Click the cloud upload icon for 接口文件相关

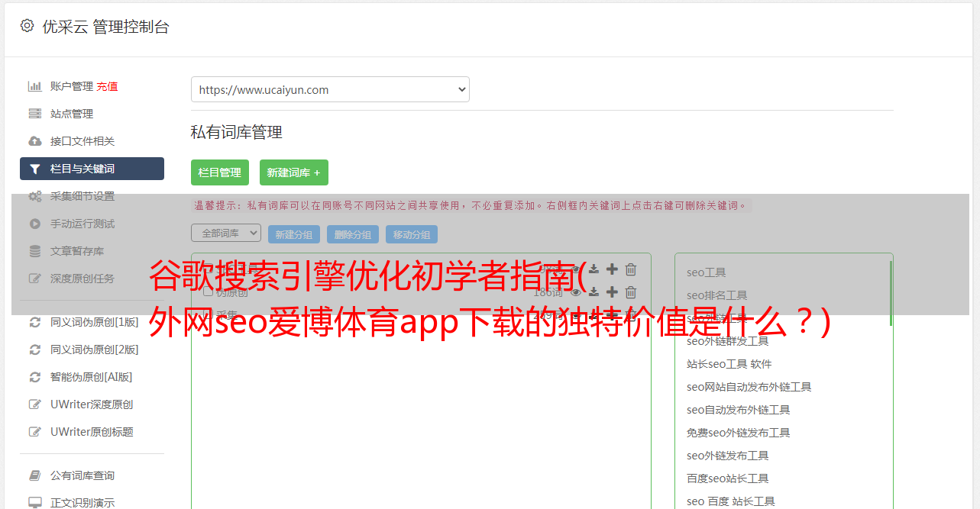[35, 141]
